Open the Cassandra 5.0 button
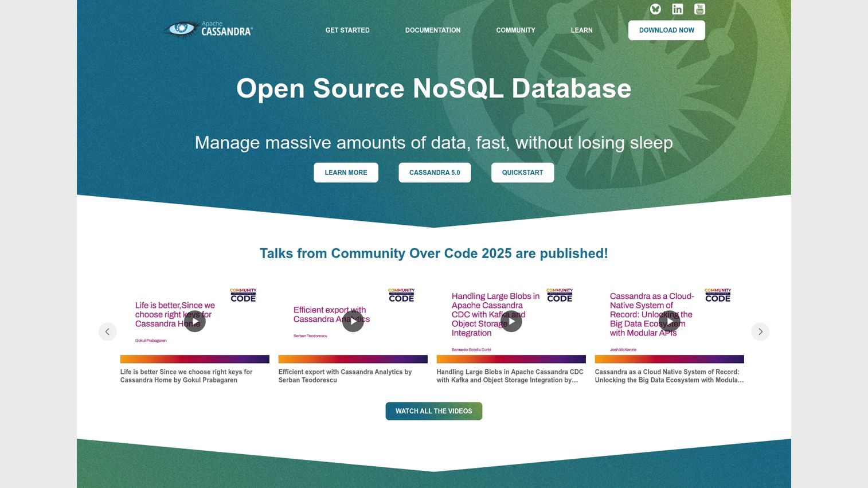Screen dimensions: 868x488 [435, 173]
